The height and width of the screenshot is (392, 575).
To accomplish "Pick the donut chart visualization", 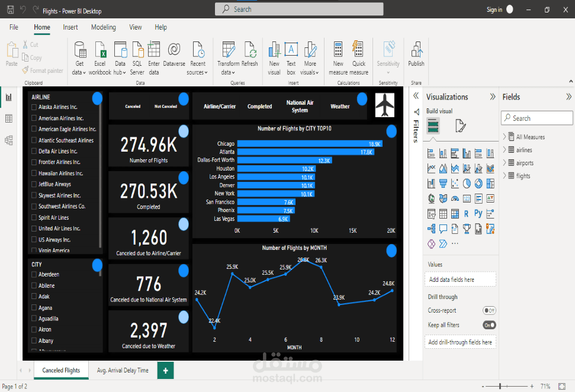I will pyautogui.click(x=478, y=183).
